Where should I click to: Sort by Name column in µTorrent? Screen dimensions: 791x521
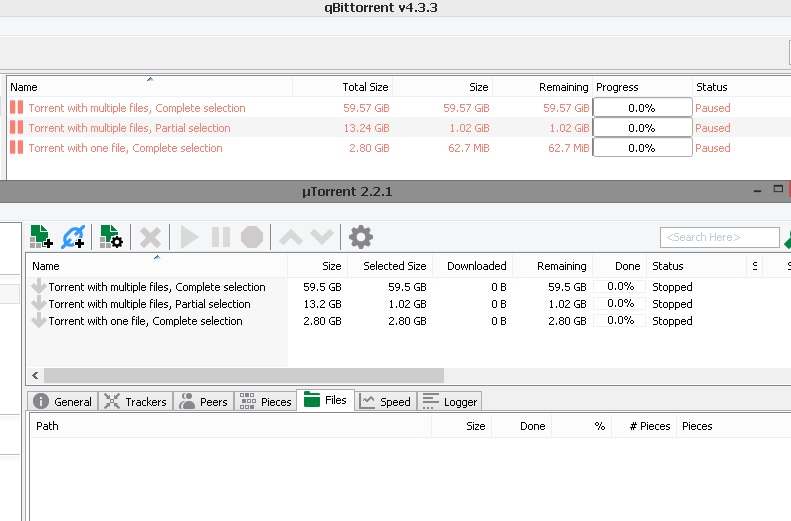(x=157, y=266)
